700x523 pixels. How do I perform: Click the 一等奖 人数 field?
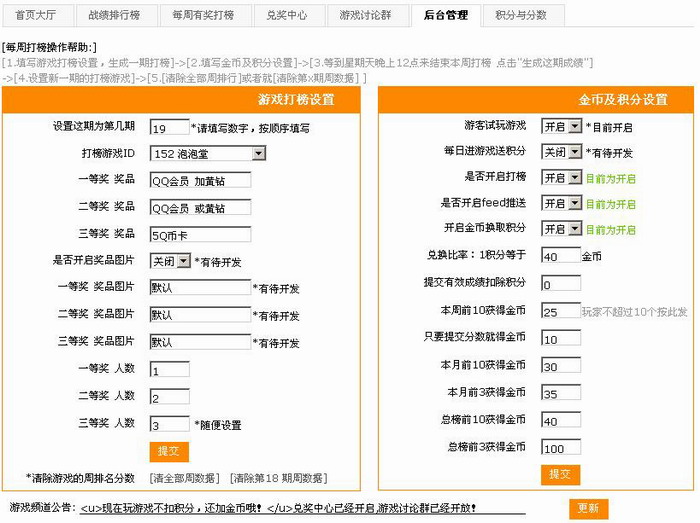coord(170,369)
